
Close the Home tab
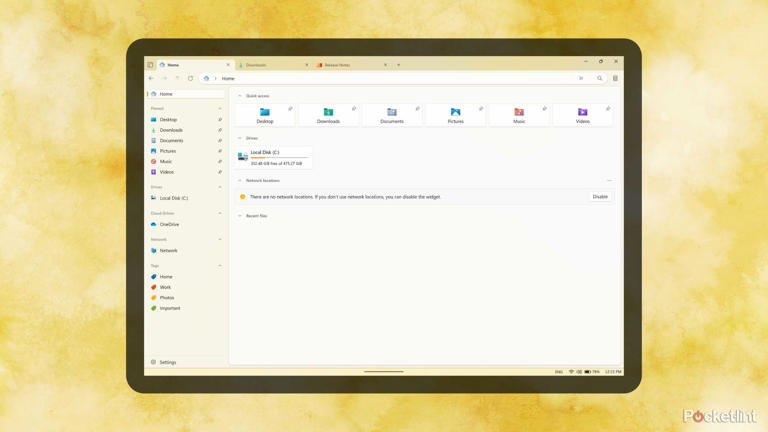(x=228, y=65)
